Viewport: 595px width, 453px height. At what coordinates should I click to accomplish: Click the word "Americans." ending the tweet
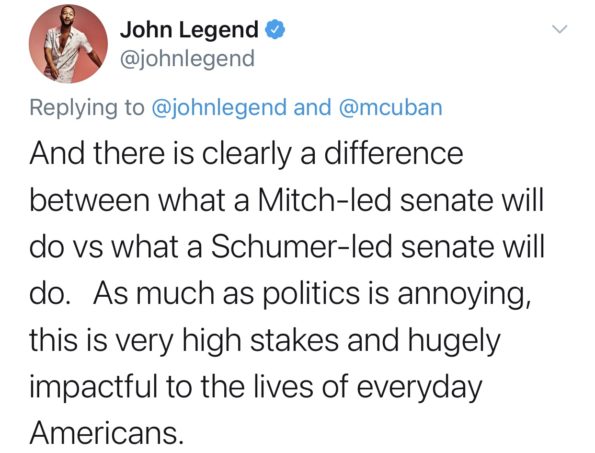pos(107,433)
